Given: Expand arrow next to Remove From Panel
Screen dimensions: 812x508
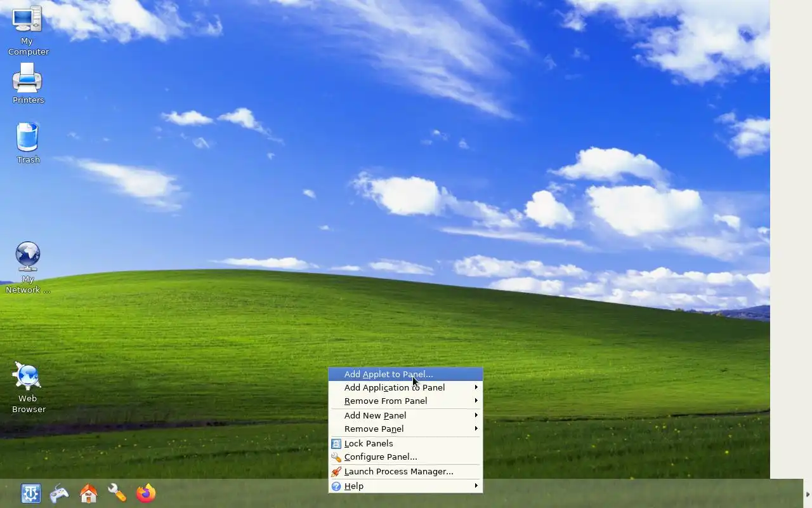Looking at the screenshot, I should click(x=476, y=401).
